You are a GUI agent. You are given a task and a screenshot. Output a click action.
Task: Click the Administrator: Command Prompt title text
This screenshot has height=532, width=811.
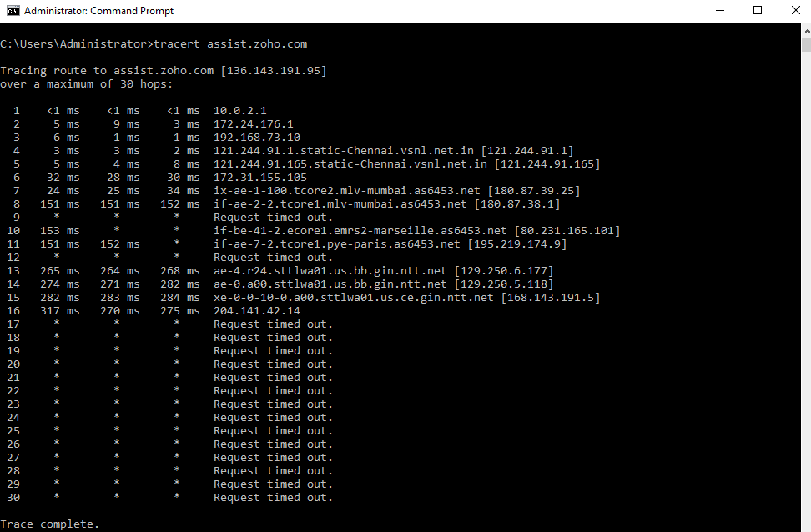(x=98, y=11)
